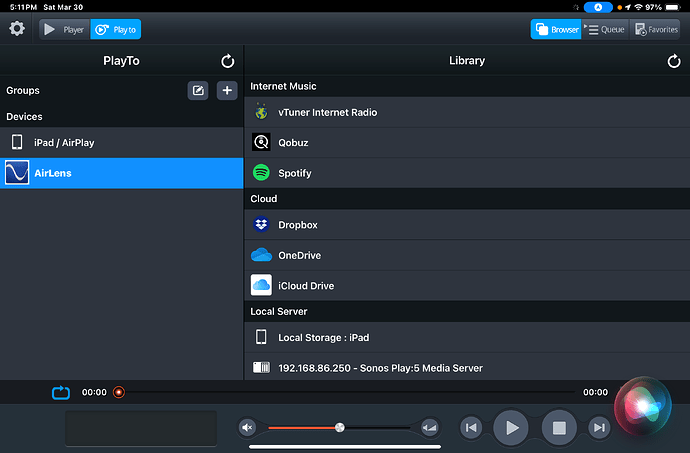Click the Qobuz logo icon
Image resolution: width=690 pixels, height=453 pixels.
coord(261,142)
